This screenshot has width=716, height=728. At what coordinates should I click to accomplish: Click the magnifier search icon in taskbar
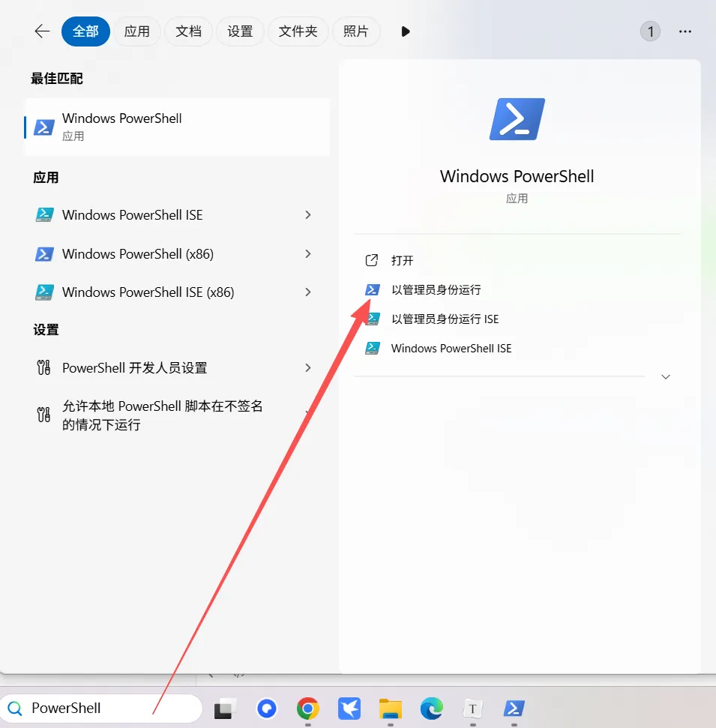15,709
